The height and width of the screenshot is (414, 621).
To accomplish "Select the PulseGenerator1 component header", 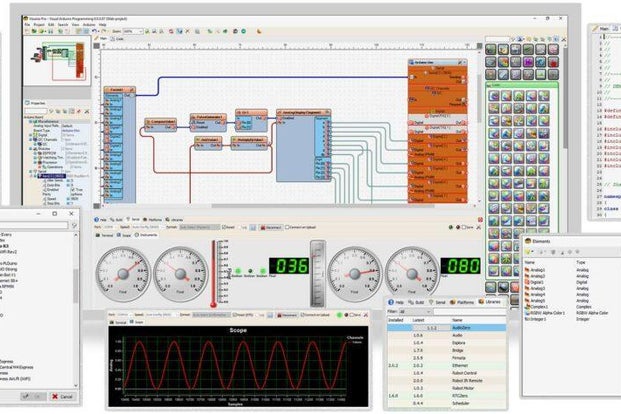I will (x=208, y=117).
